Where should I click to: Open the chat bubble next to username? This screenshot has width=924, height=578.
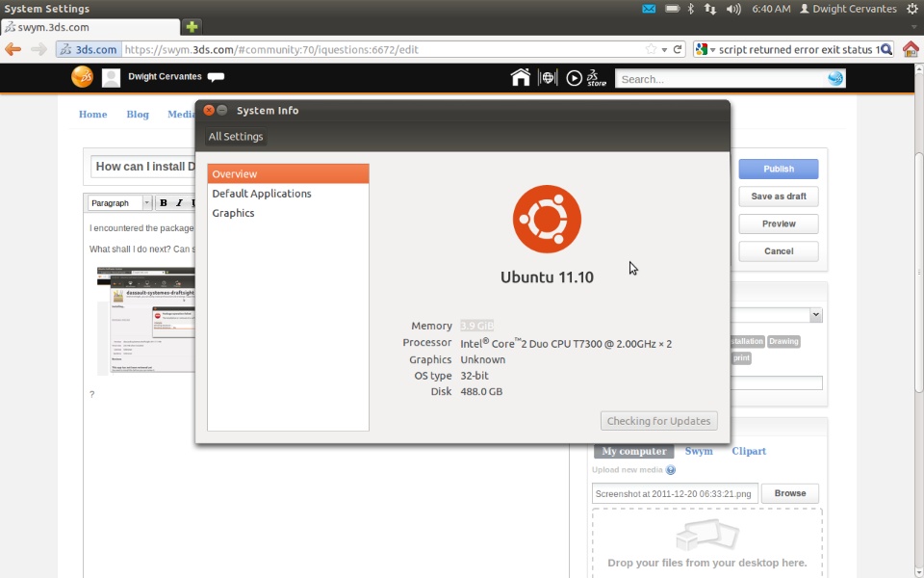[216, 77]
